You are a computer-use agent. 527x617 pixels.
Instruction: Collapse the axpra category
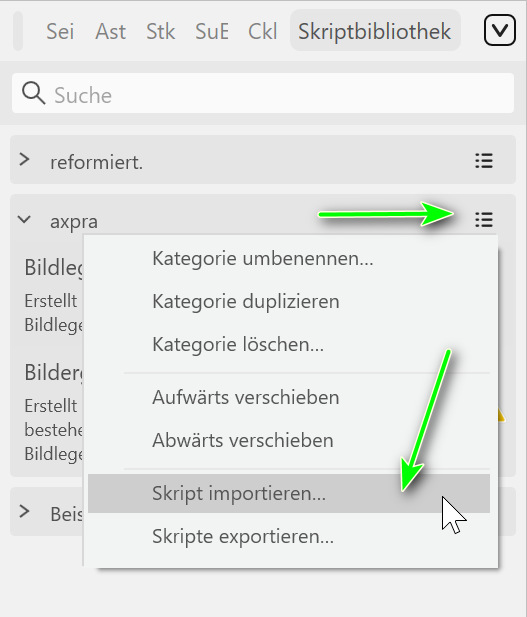(24, 220)
